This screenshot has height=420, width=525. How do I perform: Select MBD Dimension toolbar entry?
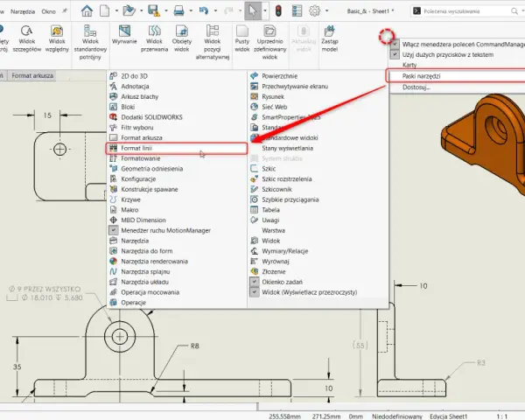177,220
